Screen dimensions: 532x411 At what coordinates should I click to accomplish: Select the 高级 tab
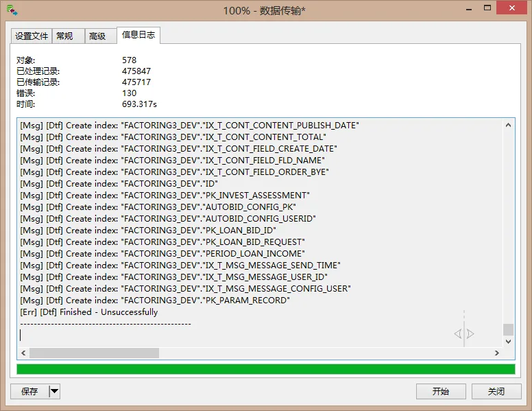(x=100, y=36)
